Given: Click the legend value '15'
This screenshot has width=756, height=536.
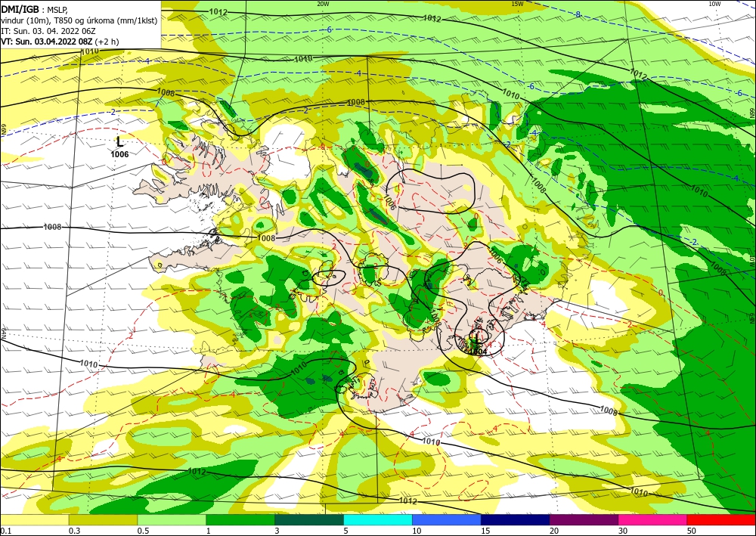Looking at the screenshot, I should tap(485, 531).
